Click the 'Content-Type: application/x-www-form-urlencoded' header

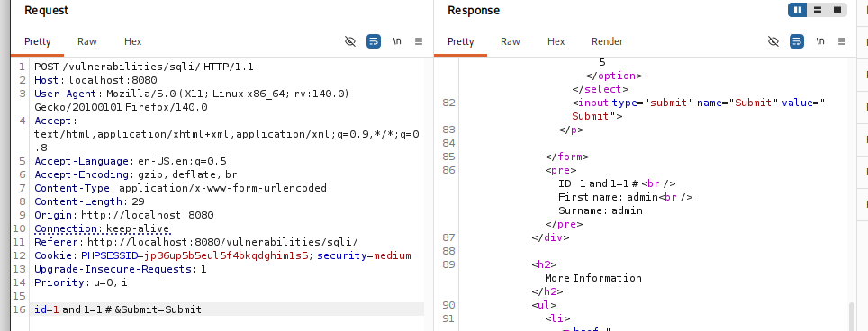click(180, 188)
